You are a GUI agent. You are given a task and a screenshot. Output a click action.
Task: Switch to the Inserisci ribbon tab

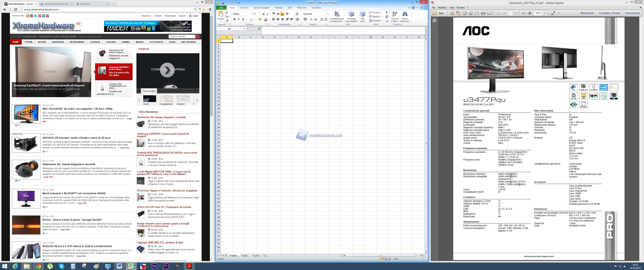(x=245, y=7)
